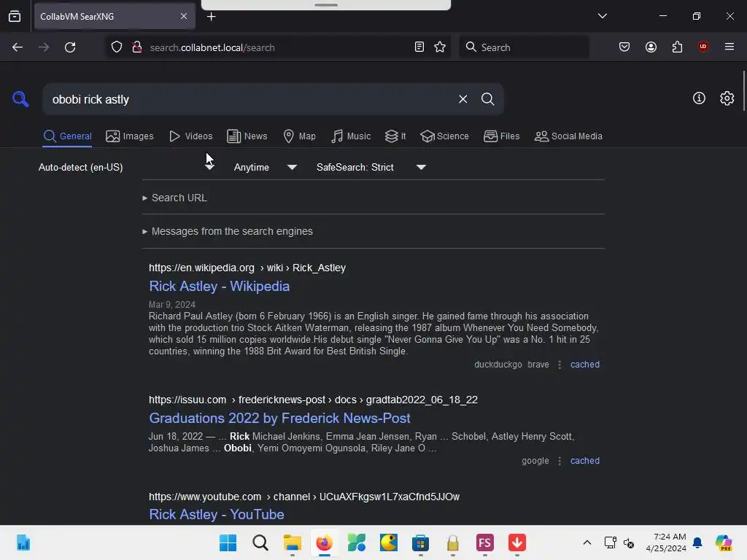
Task: Open Graduations 2022 by Frederick News-Post
Action: 279,418
